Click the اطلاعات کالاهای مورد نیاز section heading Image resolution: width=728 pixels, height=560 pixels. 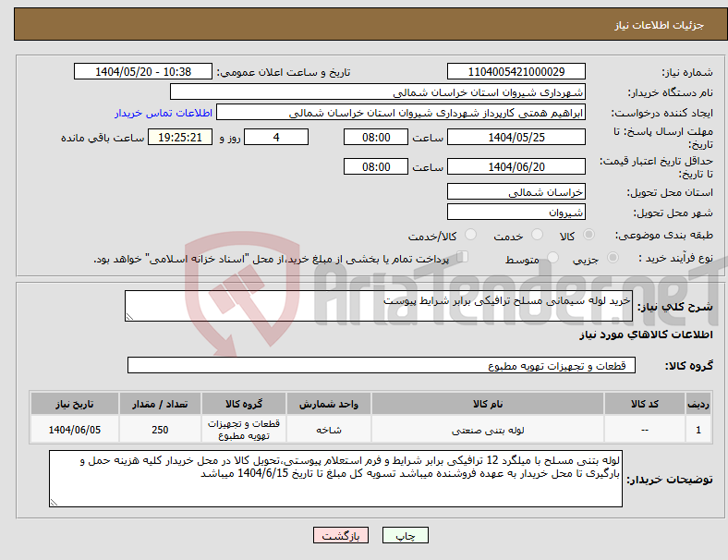pyautogui.click(x=646, y=335)
